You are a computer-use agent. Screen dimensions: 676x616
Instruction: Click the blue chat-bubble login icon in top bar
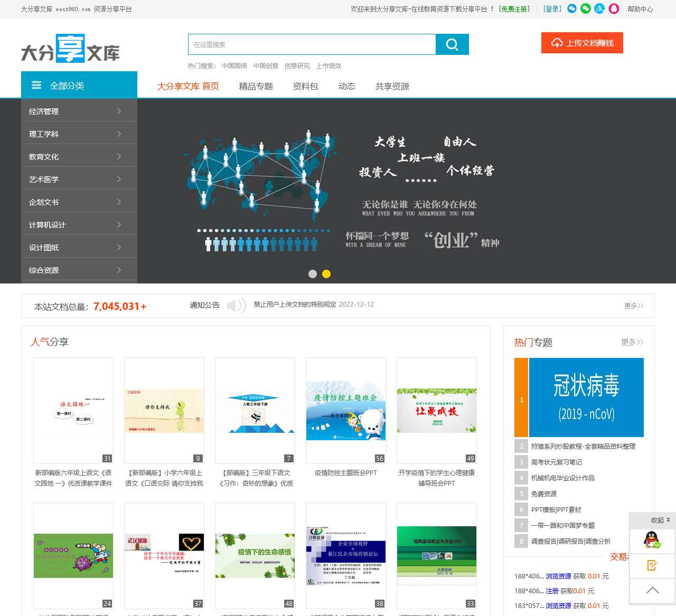point(572,9)
